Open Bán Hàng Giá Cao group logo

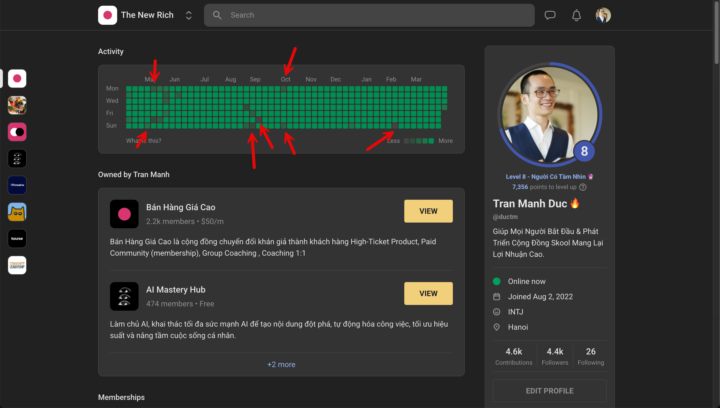tap(124, 214)
